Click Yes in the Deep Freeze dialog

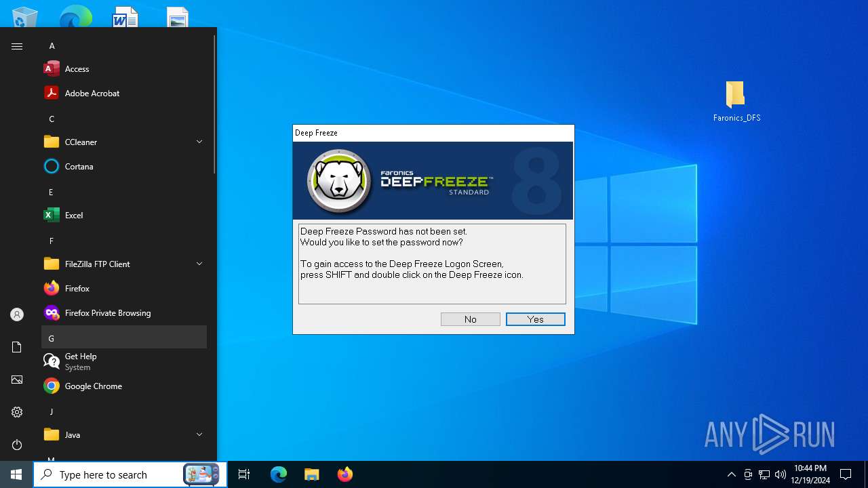[x=535, y=319]
